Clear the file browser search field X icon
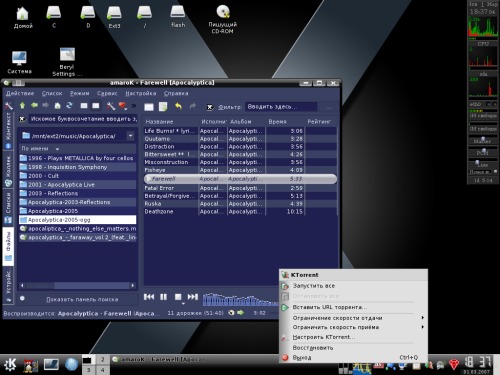 [22, 119]
